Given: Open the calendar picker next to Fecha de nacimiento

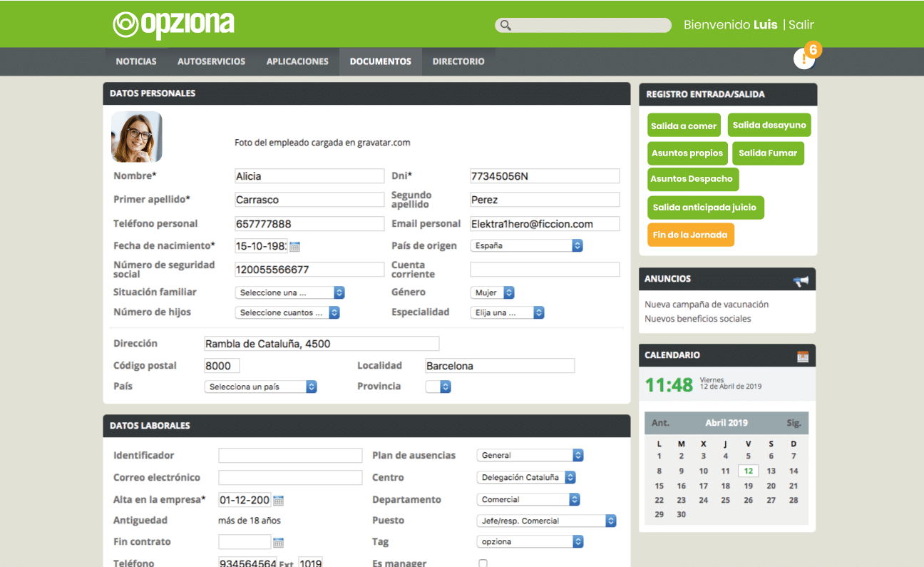Looking at the screenshot, I should pos(295,246).
